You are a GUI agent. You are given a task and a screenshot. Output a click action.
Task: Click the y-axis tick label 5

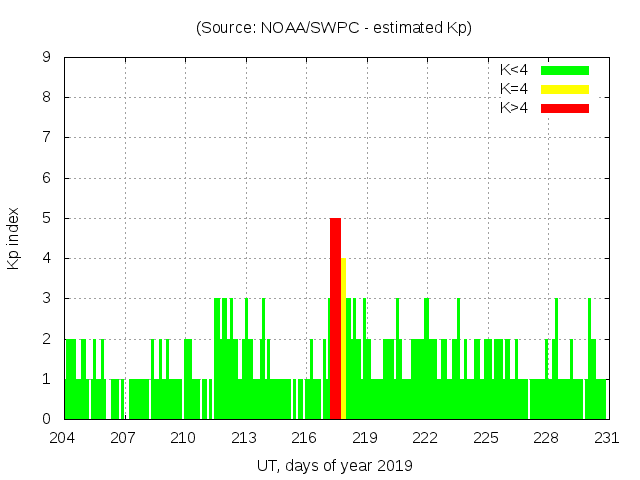pos(47,218)
